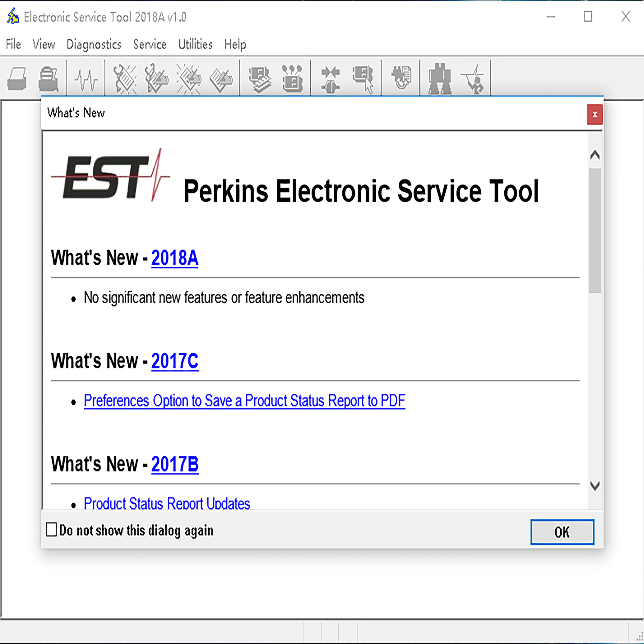This screenshot has width=644, height=644.
Task: Open the Utilities menu
Action: coord(195,44)
